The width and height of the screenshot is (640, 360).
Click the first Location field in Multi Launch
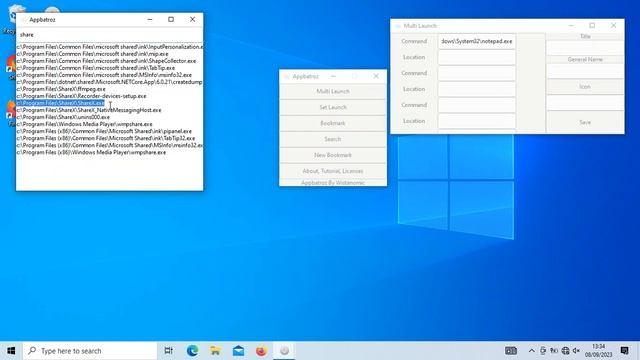pos(477,57)
